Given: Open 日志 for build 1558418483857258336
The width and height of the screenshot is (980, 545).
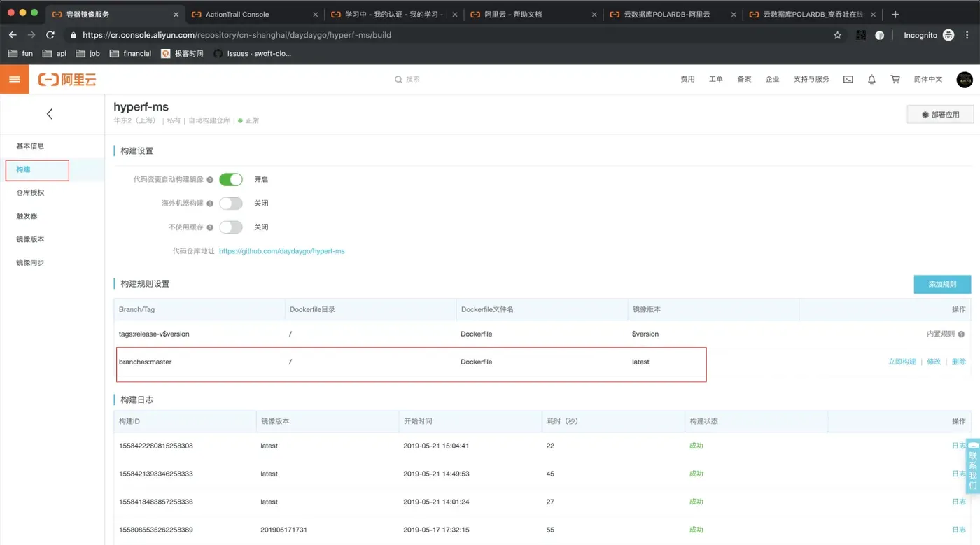Looking at the screenshot, I should click(x=958, y=502).
